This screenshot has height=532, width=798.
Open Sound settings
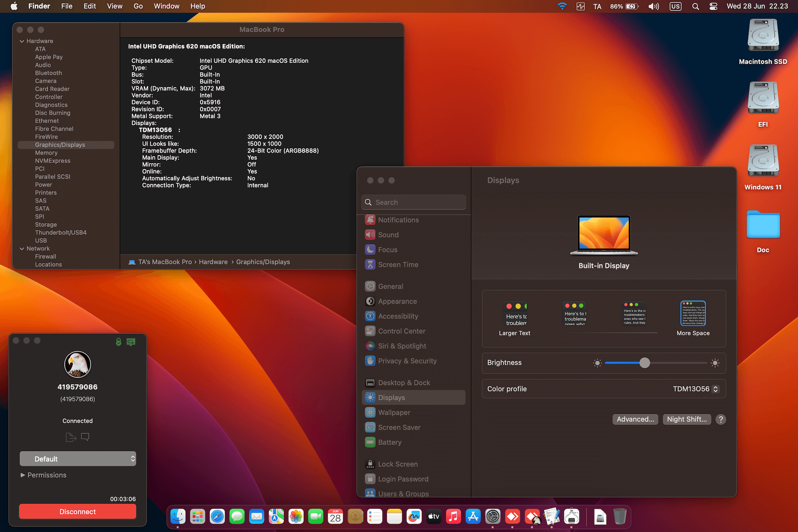pyautogui.click(x=414, y=235)
